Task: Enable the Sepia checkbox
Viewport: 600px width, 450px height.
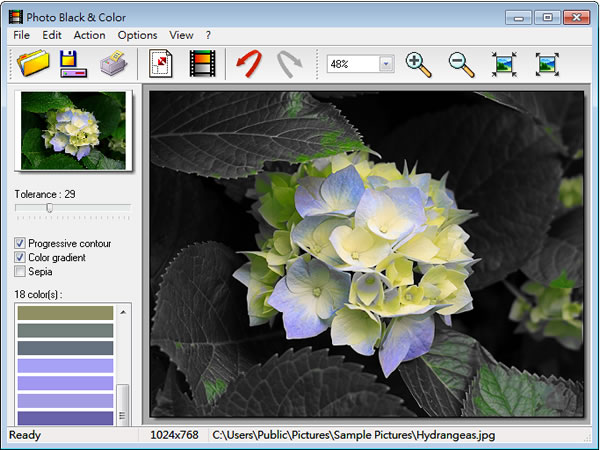Action: pos(20,271)
